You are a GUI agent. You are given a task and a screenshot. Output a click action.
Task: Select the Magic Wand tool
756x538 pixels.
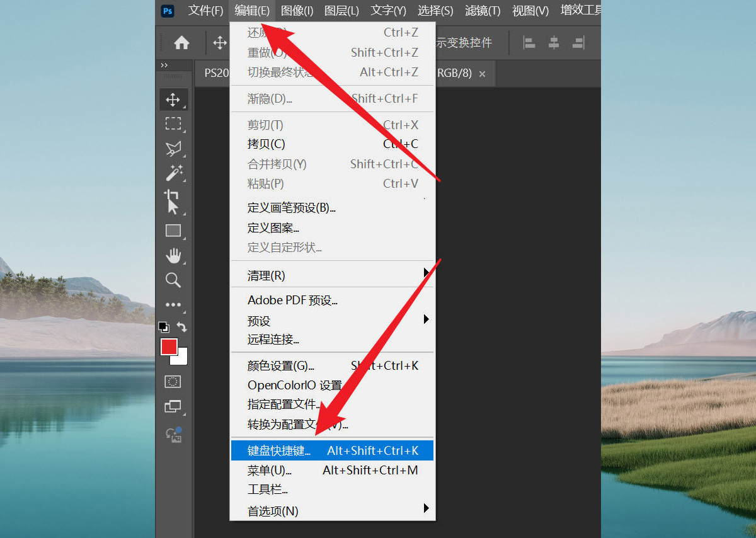pos(173,173)
